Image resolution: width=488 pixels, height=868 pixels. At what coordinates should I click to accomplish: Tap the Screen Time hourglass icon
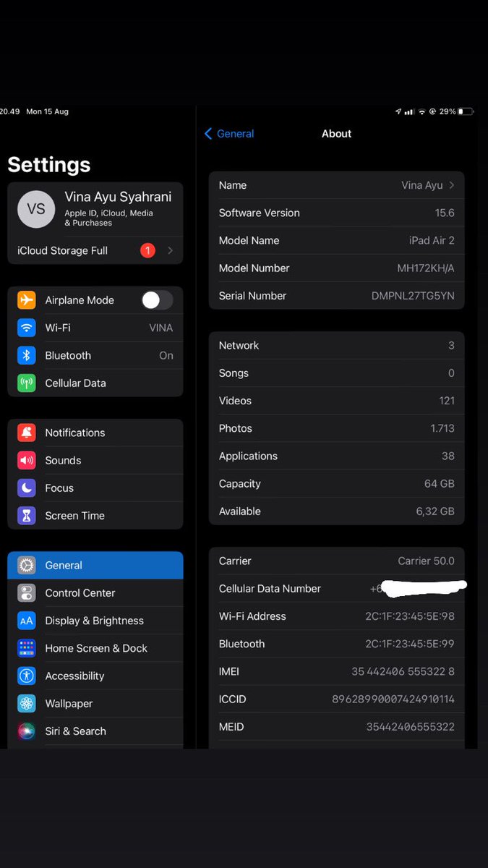click(27, 516)
